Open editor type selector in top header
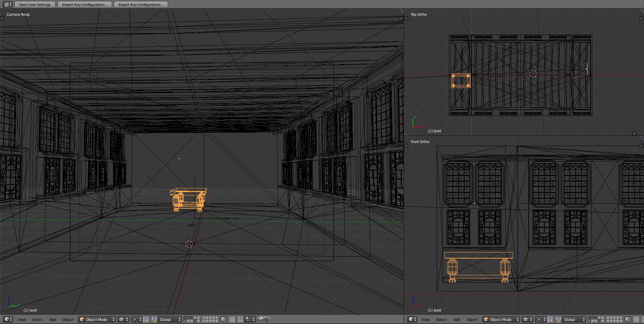Viewport: 644px width, 324px height. click(8, 4)
